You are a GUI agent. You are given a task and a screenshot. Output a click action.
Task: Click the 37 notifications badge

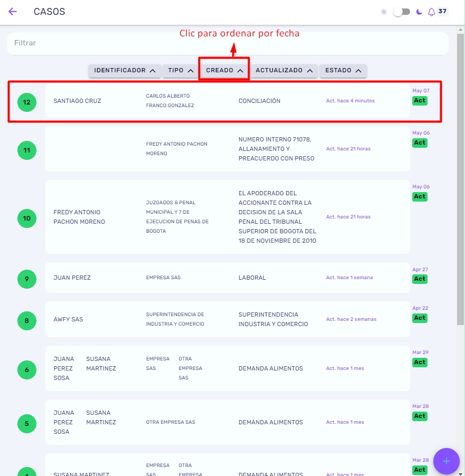point(442,11)
